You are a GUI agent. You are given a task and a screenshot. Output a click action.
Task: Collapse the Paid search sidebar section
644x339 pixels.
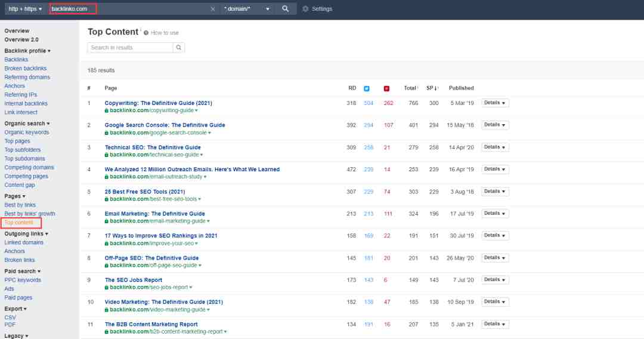click(x=23, y=271)
